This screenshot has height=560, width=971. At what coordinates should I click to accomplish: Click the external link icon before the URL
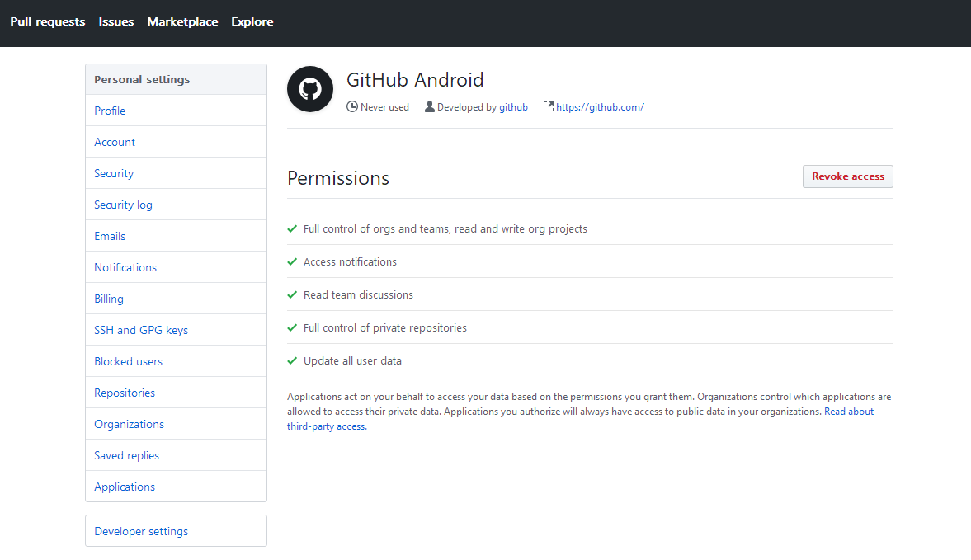pyautogui.click(x=548, y=107)
